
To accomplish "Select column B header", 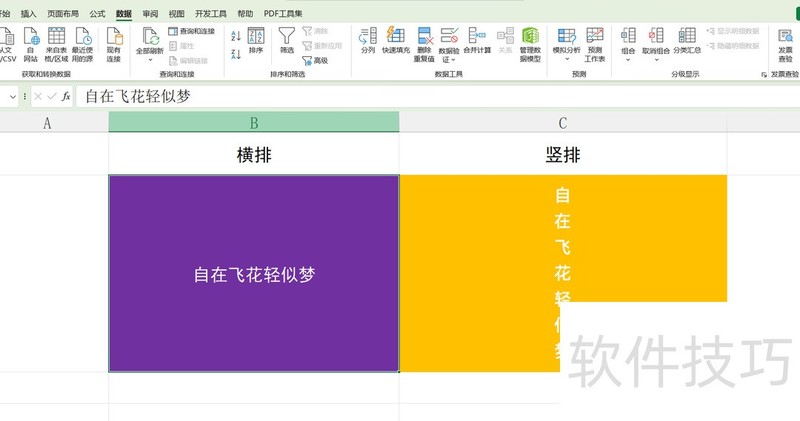I will pyautogui.click(x=254, y=122).
